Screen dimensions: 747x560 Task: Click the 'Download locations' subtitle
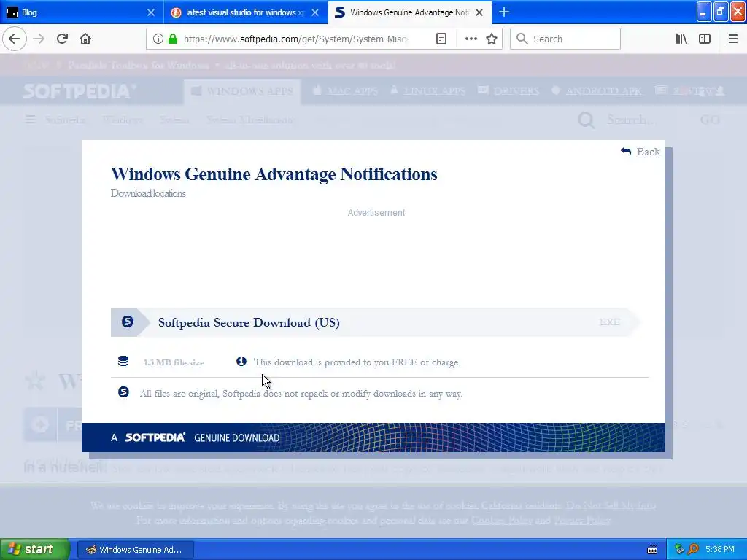pyautogui.click(x=148, y=193)
